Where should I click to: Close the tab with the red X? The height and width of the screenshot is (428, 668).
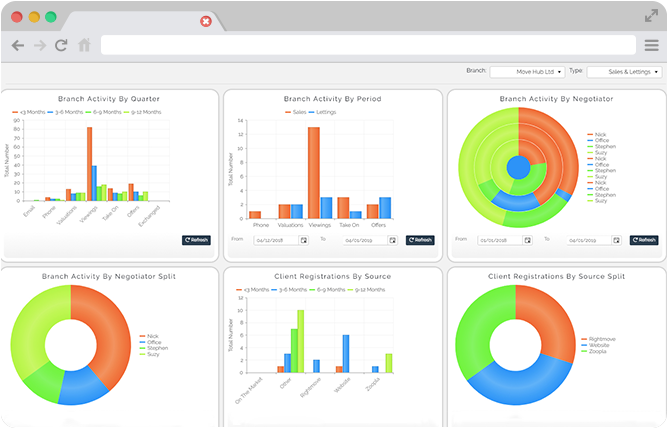click(x=206, y=21)
